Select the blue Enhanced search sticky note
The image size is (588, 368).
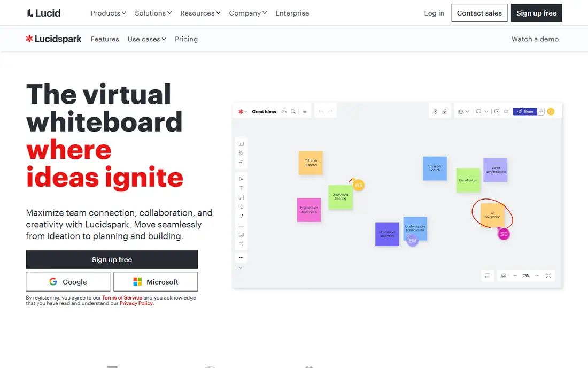click(435, 168)
